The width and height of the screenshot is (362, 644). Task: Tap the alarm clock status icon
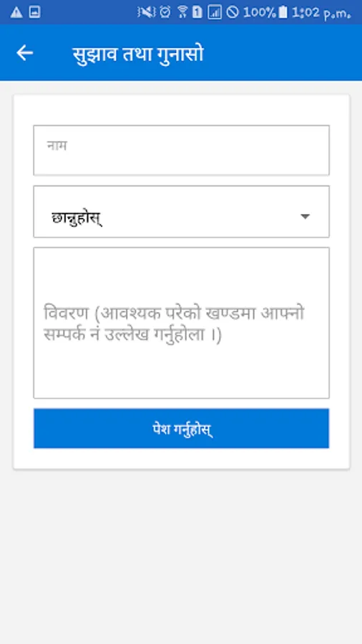click(165, 12)
